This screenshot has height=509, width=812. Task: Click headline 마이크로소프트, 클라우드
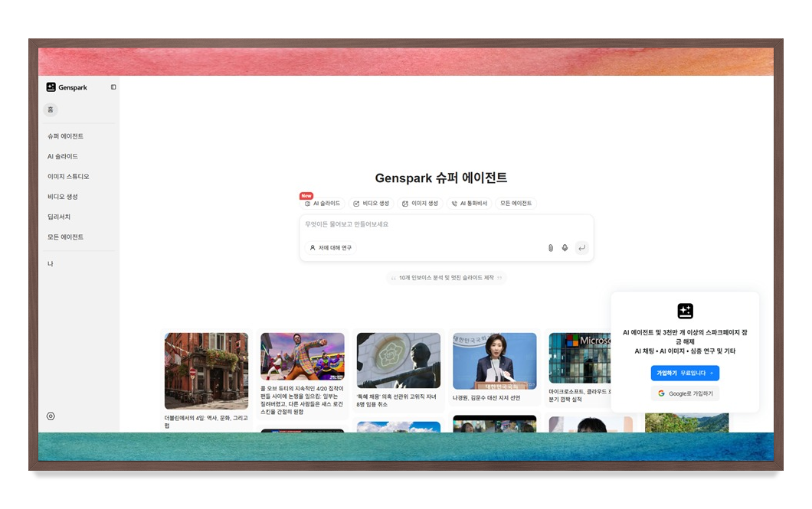(x=580, y=395)
